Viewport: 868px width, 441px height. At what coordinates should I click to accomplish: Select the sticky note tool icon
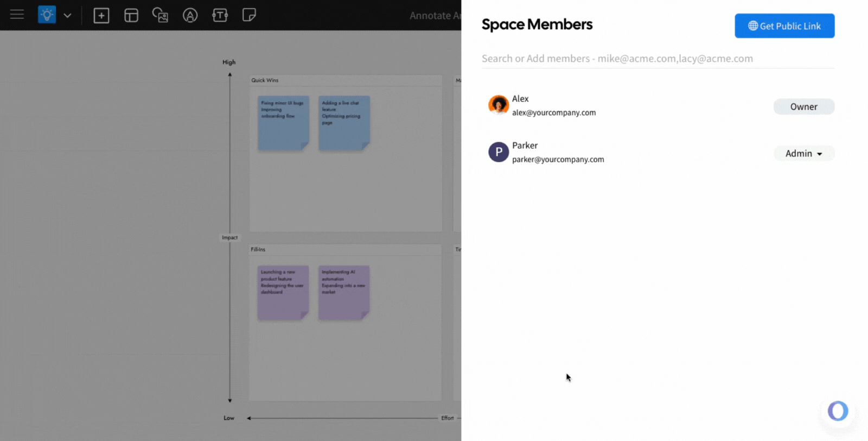tap(249, 15)
